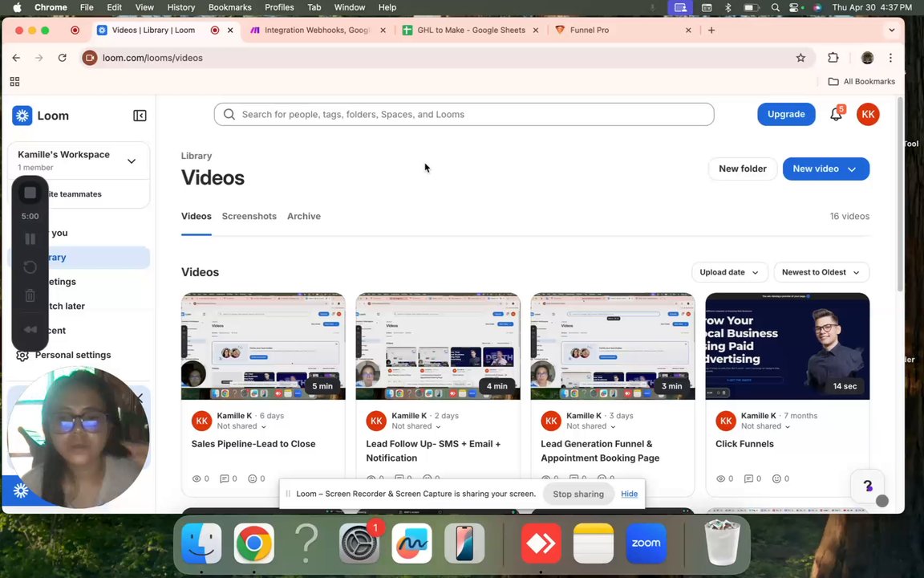The height and width of the screenshot is (578, 924).
Task: Expand Kamille's Workspace switcher
Action: tap(132, 161)
